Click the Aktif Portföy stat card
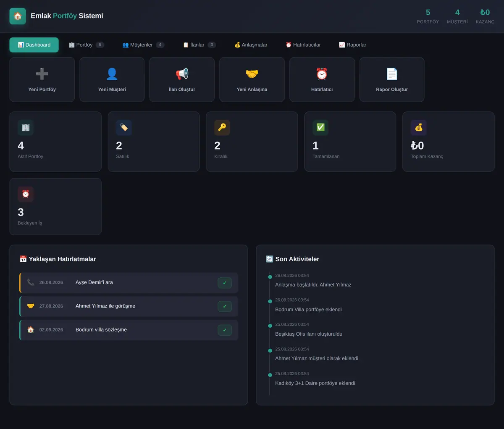 click(x=55, y=142)
